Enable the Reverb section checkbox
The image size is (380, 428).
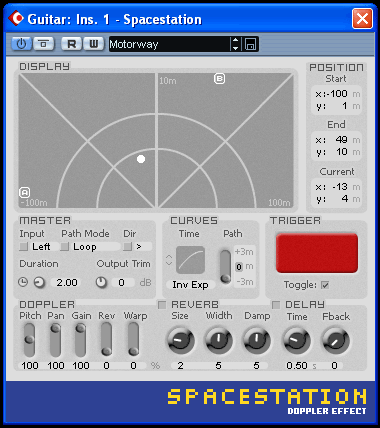(x=162, y=305)
